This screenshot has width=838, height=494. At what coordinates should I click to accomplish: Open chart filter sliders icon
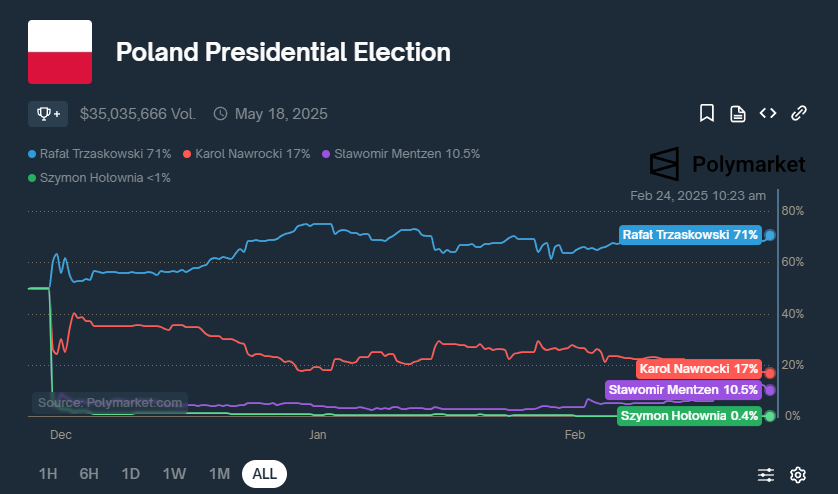[766, 474]
